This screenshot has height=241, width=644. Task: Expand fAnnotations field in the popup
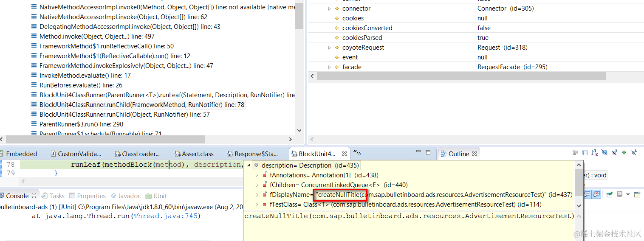point(257,175)
